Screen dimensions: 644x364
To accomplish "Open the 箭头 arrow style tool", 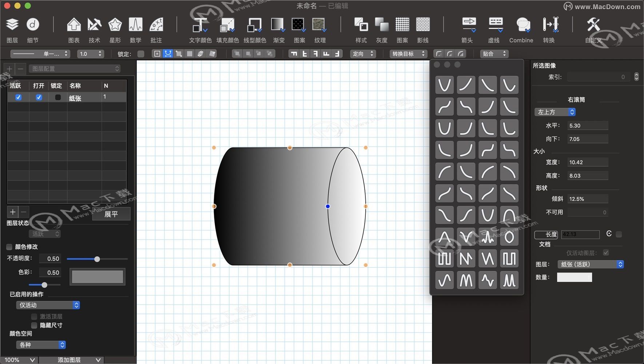I will click(x=469, y=25).
